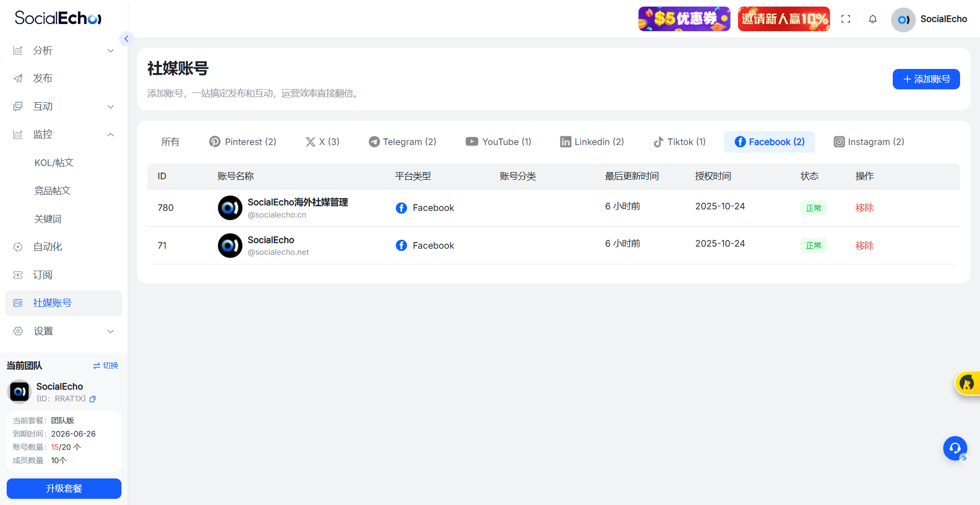Switch to the Instagram (2) tab

[869, 142]
